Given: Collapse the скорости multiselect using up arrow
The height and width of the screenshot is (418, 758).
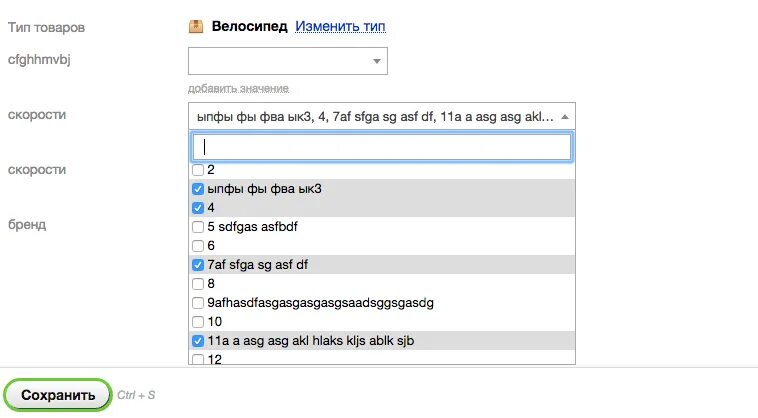Looking at the screenshot, I should 565,117.
